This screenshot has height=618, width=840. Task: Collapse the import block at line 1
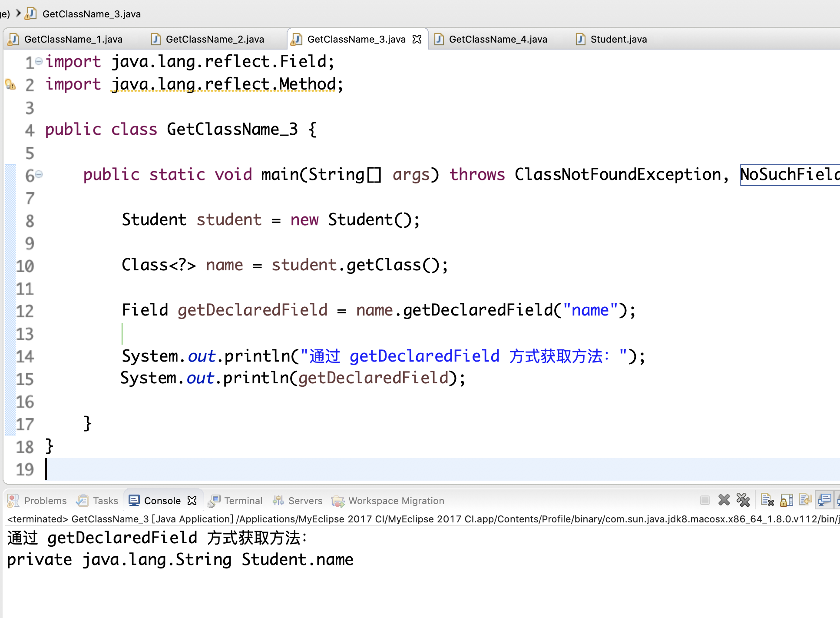click(x=39, y=61)
